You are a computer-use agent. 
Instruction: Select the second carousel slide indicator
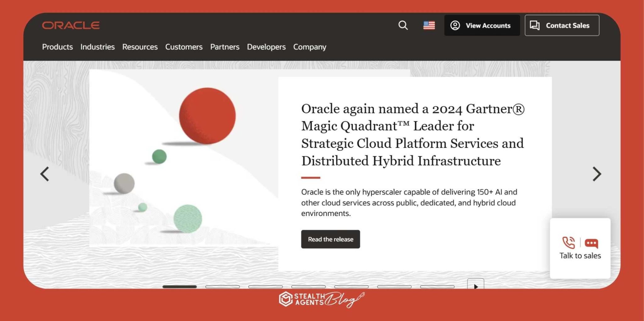(222, 286)
